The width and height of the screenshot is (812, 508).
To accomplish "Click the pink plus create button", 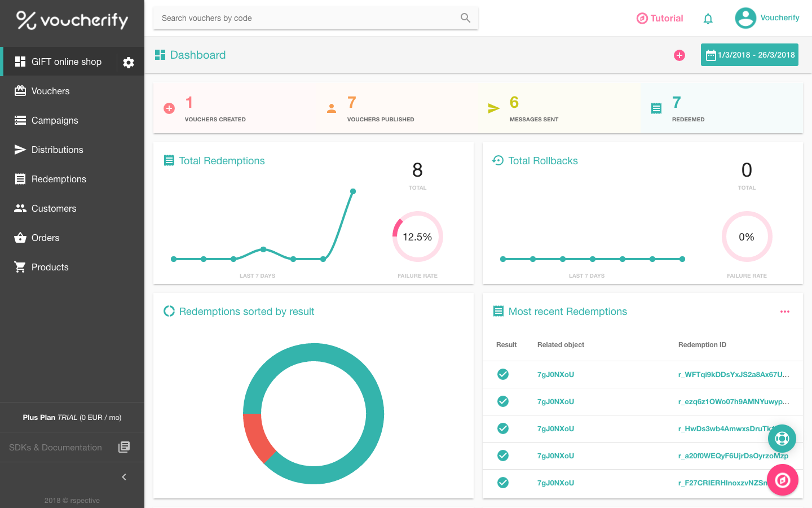I will tap(679, 55).
